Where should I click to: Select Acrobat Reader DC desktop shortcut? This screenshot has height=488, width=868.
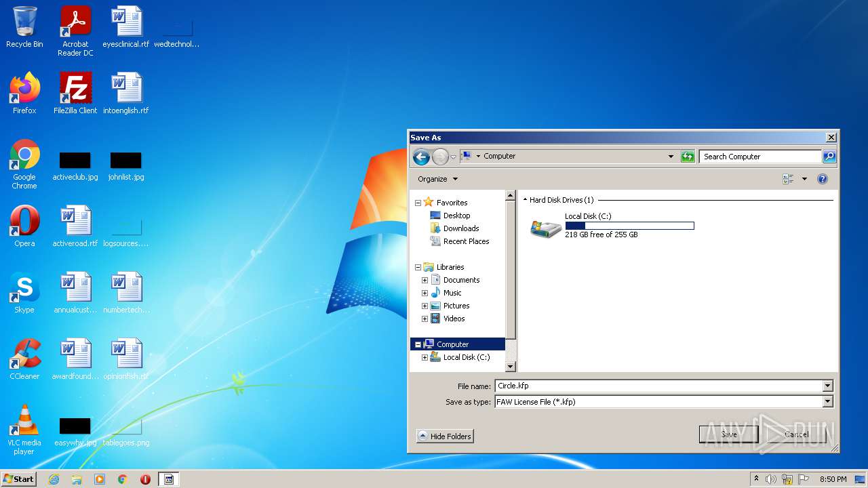click(75, 32)
